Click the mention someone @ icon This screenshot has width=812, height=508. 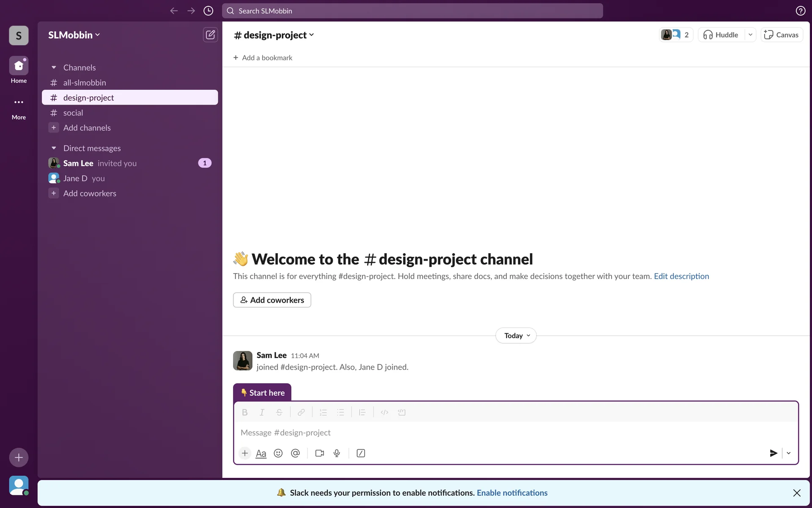295,453
